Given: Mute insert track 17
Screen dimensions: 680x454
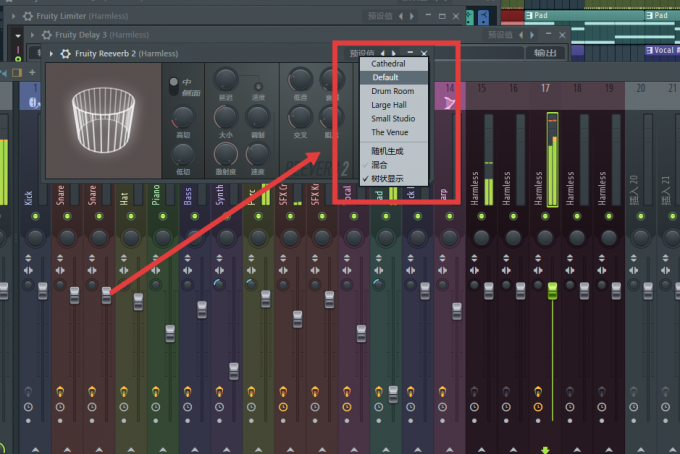Looking at the screenshot, I should coord(545,216).
